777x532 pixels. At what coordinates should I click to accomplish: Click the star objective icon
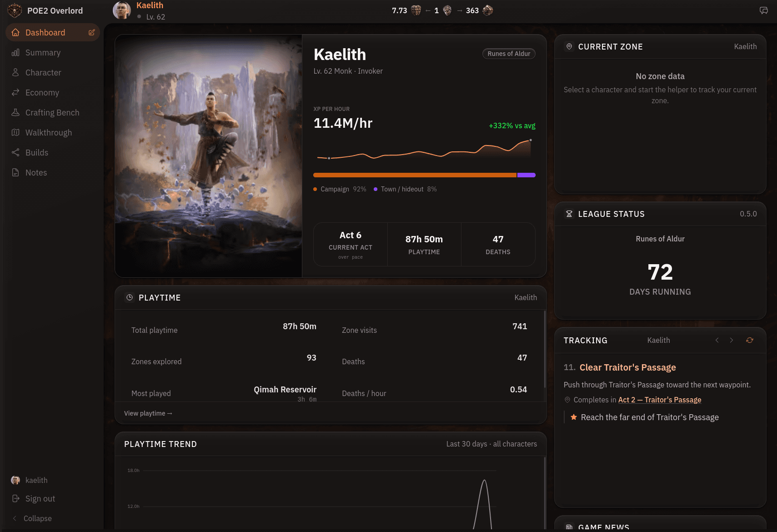(574, 417)
